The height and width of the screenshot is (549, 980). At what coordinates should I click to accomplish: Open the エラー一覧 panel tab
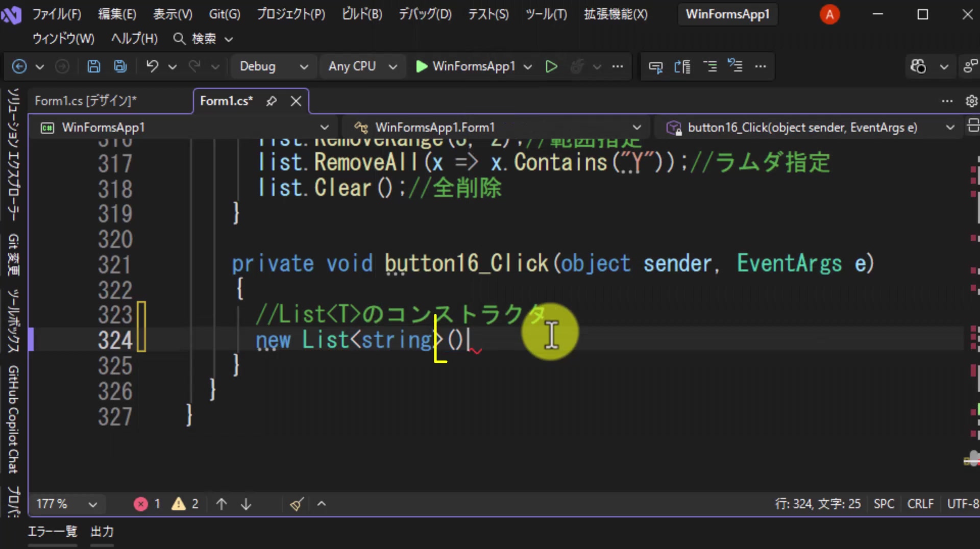coord(53,532)
